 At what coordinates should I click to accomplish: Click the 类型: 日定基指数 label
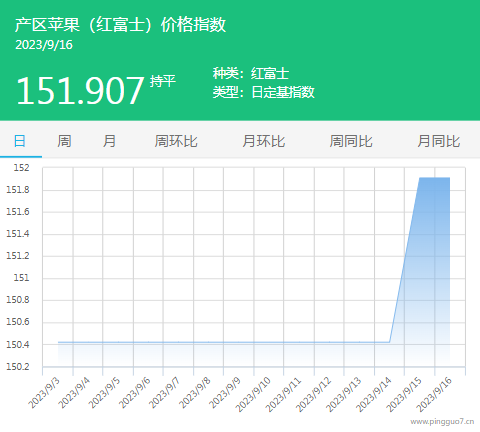pyautogui.click(x=263, y=92)
